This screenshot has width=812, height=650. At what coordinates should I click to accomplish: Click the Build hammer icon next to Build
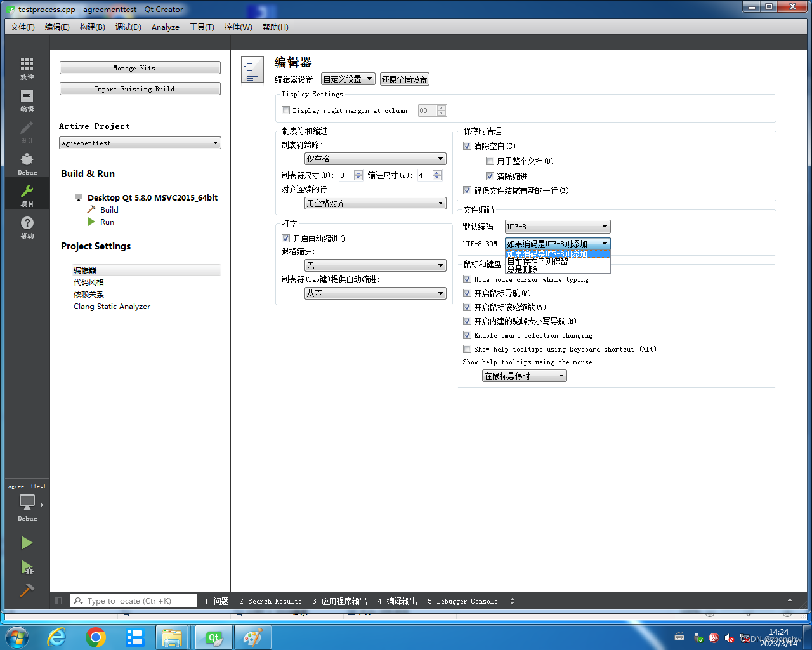91,209
